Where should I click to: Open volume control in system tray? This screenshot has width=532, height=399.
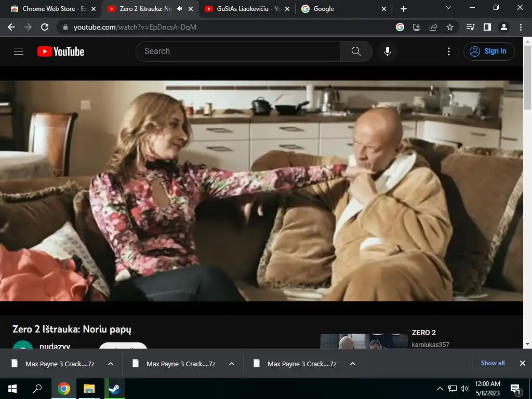[x=464, y=389]
